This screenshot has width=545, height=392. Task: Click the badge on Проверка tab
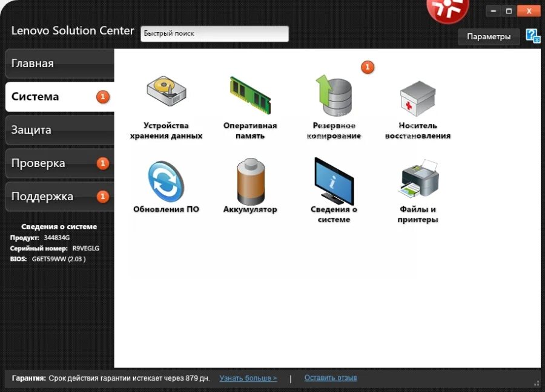point(102,163)
